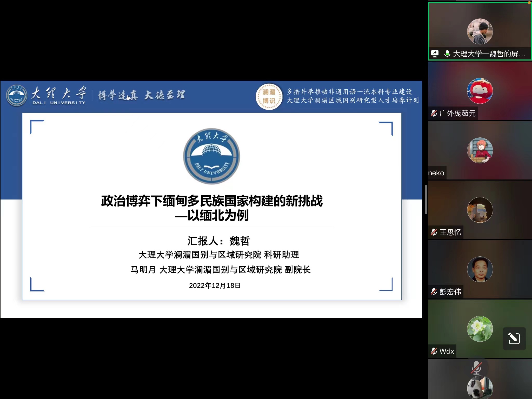Click the participant name 王思忆
The width and height of the screenshot is (532, 399).
(450, 232)
